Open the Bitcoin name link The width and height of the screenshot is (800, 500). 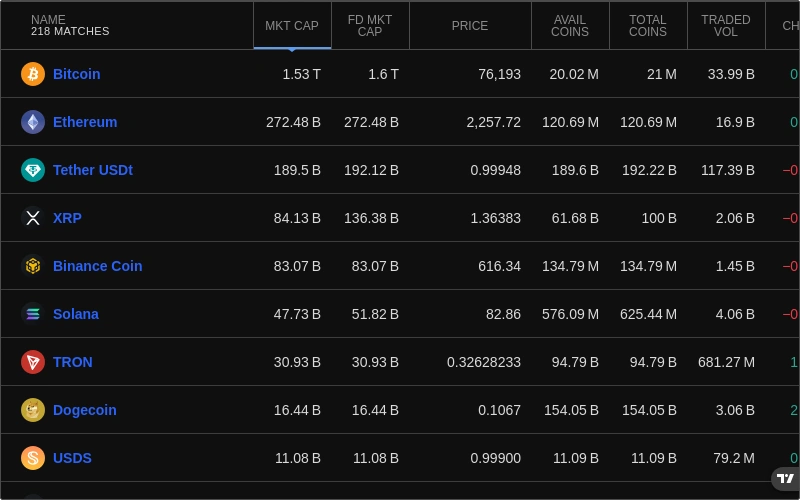[x=77, y=74]
